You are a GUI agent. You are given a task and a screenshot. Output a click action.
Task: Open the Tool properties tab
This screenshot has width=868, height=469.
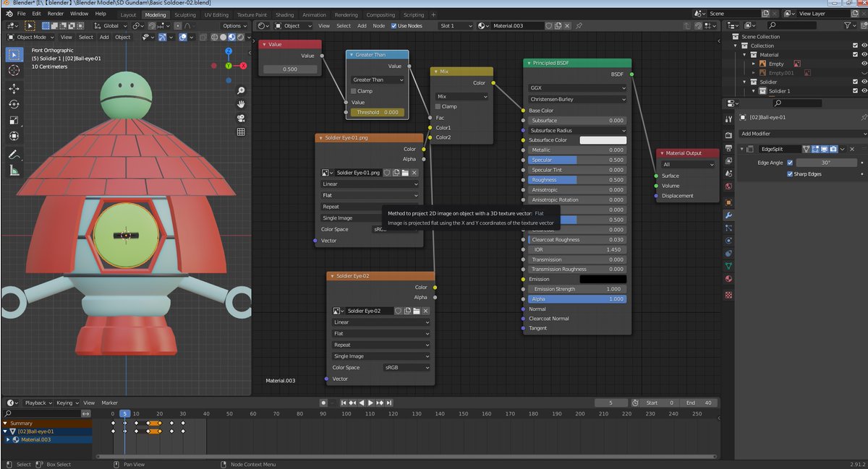[728, 119]
